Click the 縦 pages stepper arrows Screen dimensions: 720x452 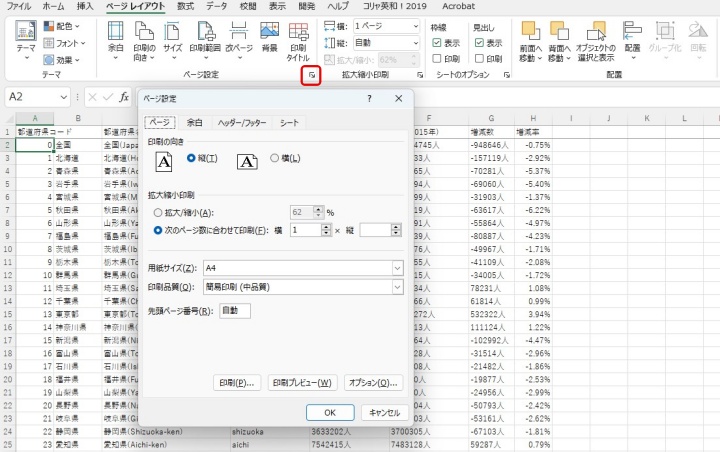pyautogui.click(x=396, y=230)
